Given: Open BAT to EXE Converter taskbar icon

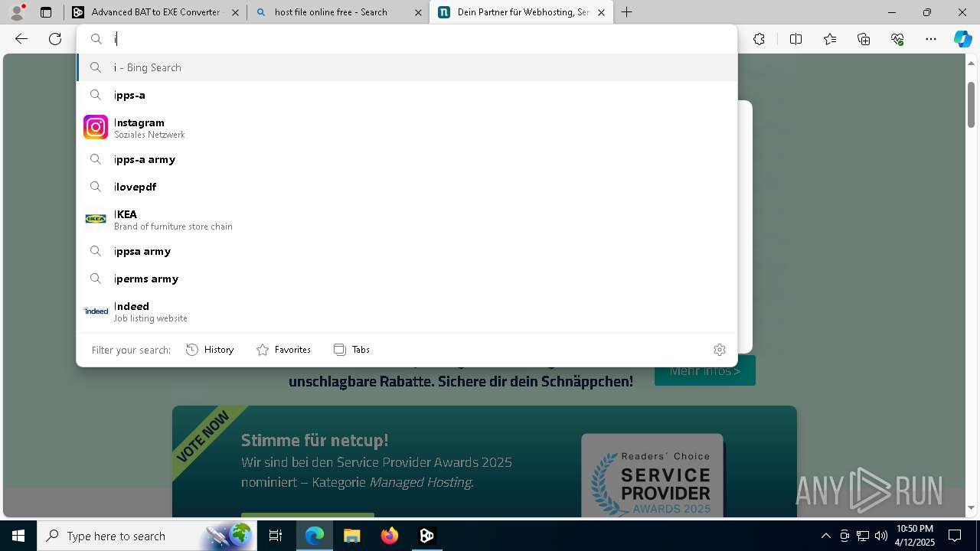Looking at the screenshot, I should (426, 536).
